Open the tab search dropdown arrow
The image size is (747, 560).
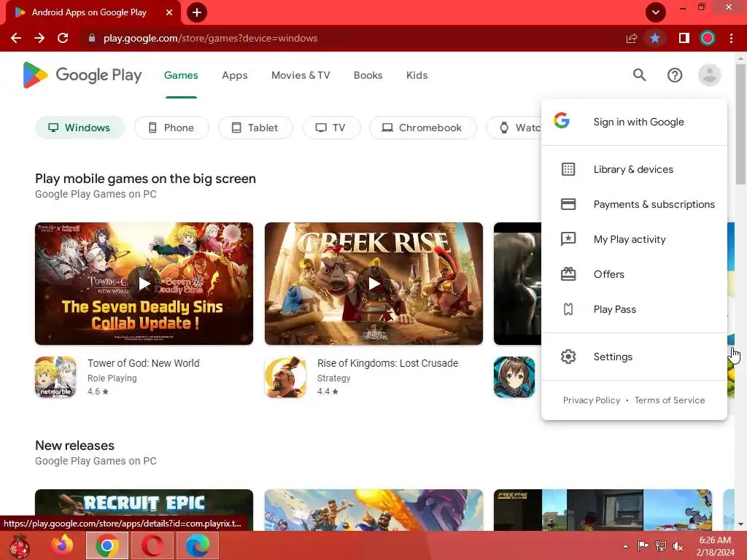point(656,12)
